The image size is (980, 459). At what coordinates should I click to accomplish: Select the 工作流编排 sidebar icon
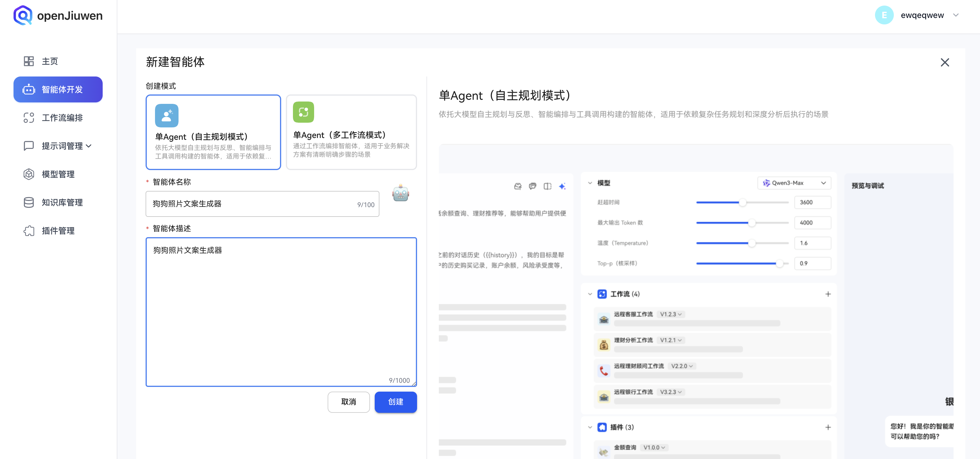click(29, 118)
